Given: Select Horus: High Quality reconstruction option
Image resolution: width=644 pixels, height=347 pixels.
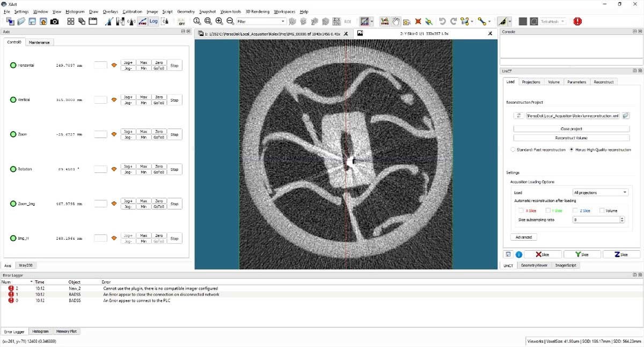Looking at the screenshot, I should coord(571,150).
